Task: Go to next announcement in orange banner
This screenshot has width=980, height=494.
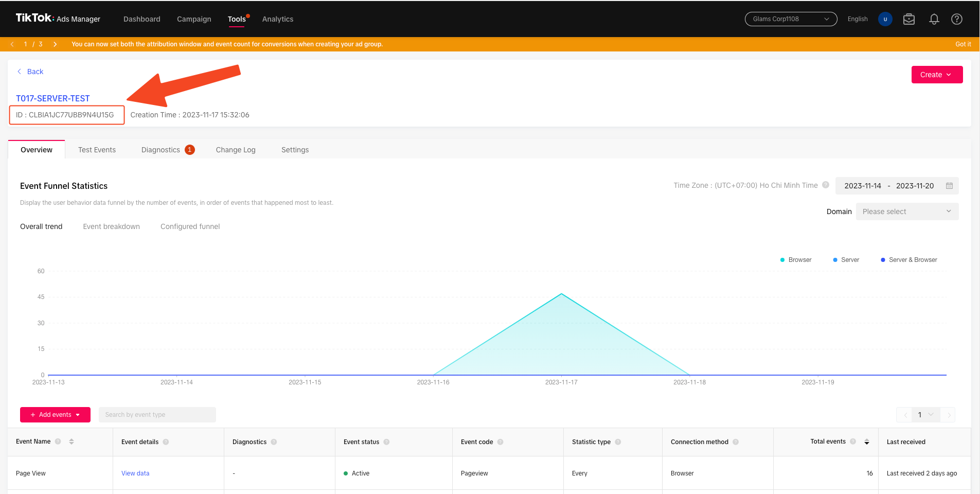Action: [x=55, y=44]
